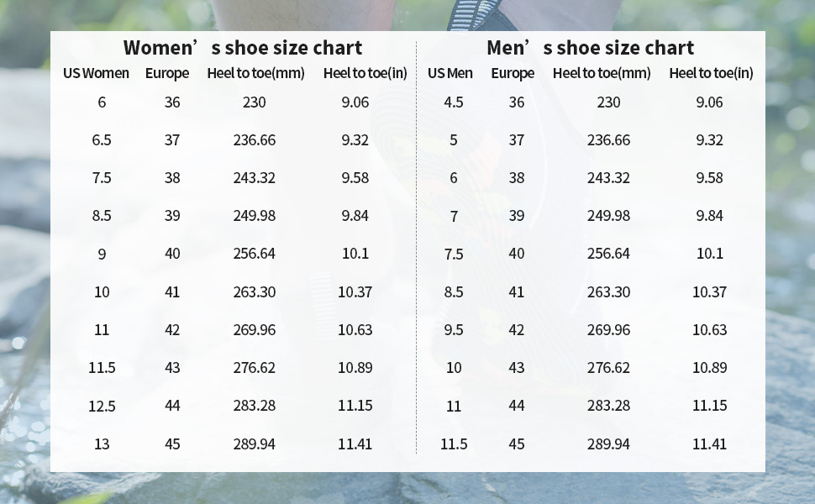Click the 283.28 mm value in women's chart
This screenshot has height=504, width=815.
click(254, 406)
